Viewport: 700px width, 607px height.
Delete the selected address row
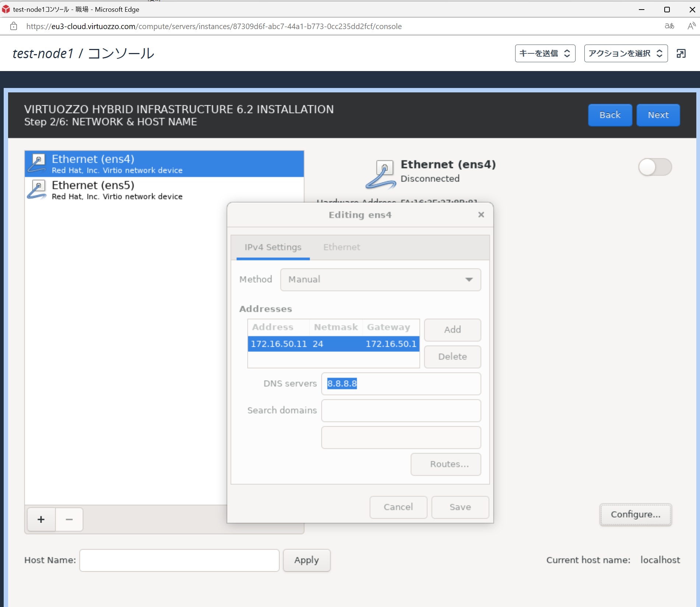452,357
